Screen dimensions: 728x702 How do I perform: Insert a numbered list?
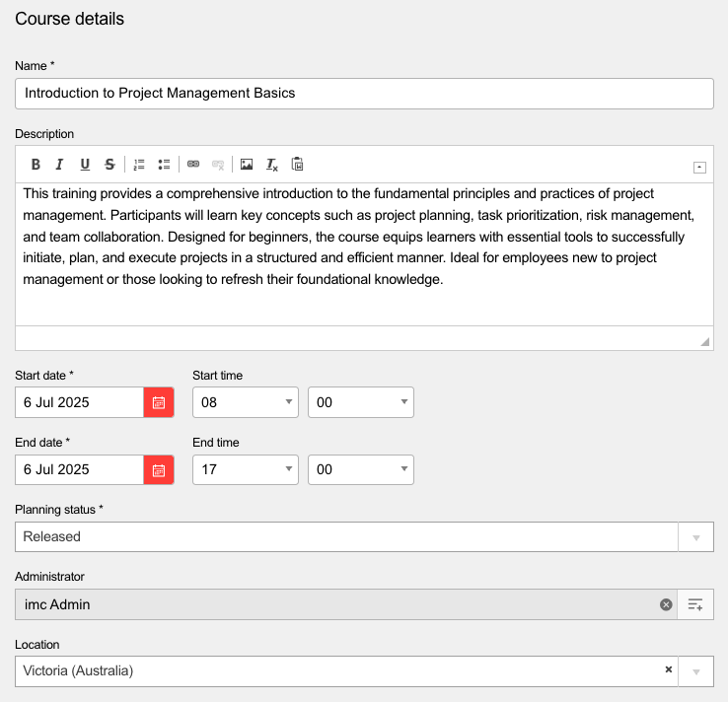point(139,165)
